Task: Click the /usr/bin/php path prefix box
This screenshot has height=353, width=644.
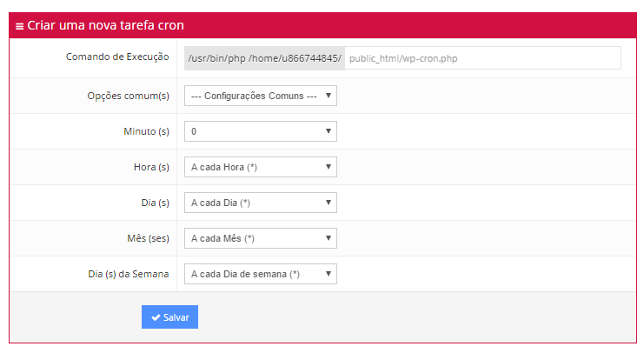Action: point(264,58)
